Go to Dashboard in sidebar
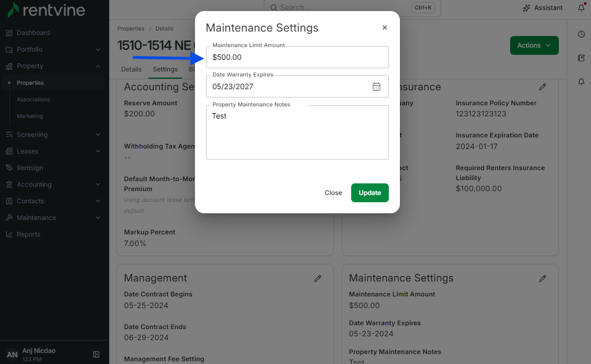Screen dimensions: 591x364 (33, 33)
